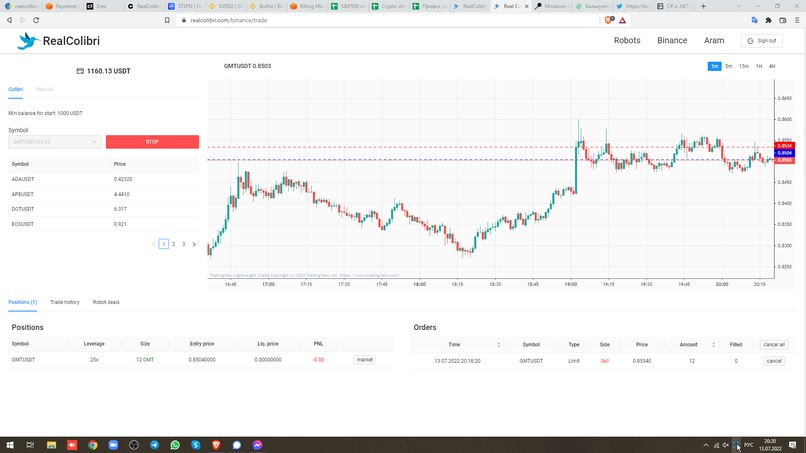Open the Brave Shields lion icon
Image resolution: width=806 pixels, height=453 pixels.
pos(609,20)
